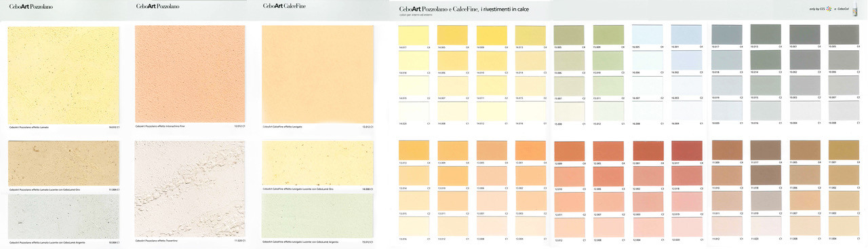Select sage green swatch 15.009 C4

(609, 35)
